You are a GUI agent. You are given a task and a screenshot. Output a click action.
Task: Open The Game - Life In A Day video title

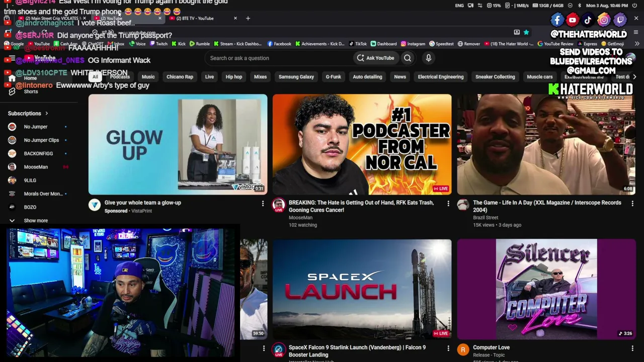pos(547,206)
